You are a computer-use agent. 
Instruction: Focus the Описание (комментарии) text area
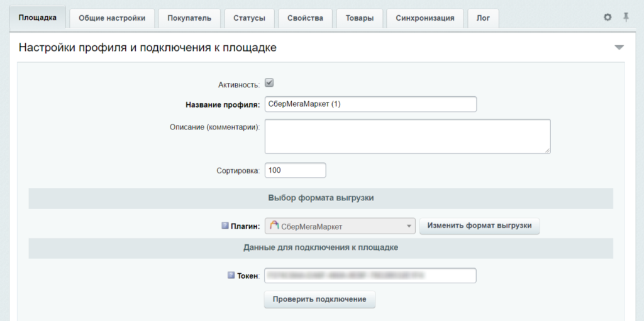(x=408, y=136)
